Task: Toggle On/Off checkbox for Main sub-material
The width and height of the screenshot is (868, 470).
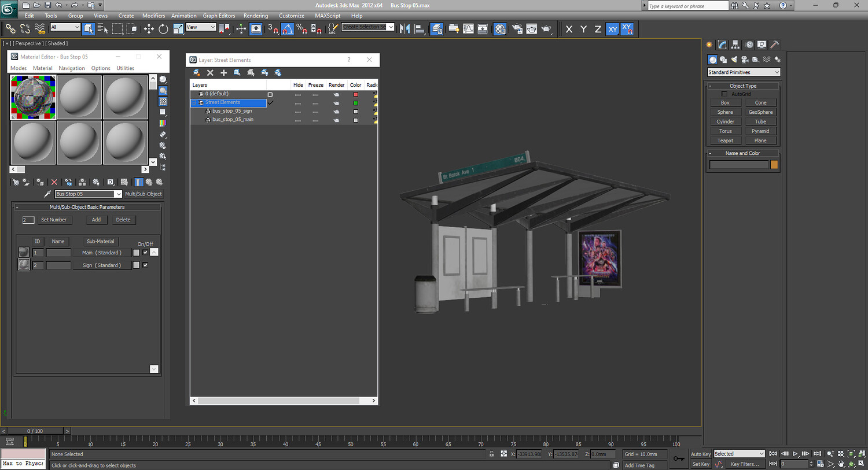Action: (x=145, y=253)
